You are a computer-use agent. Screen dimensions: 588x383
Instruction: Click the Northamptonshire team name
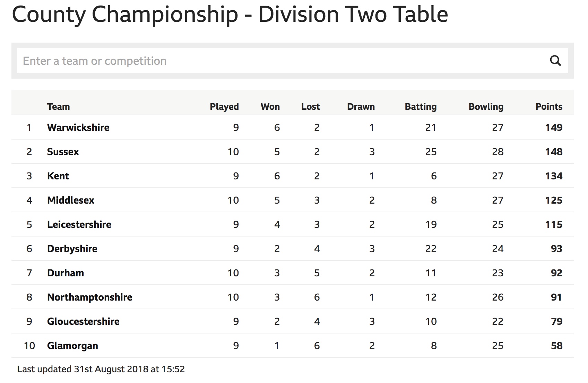89,297
